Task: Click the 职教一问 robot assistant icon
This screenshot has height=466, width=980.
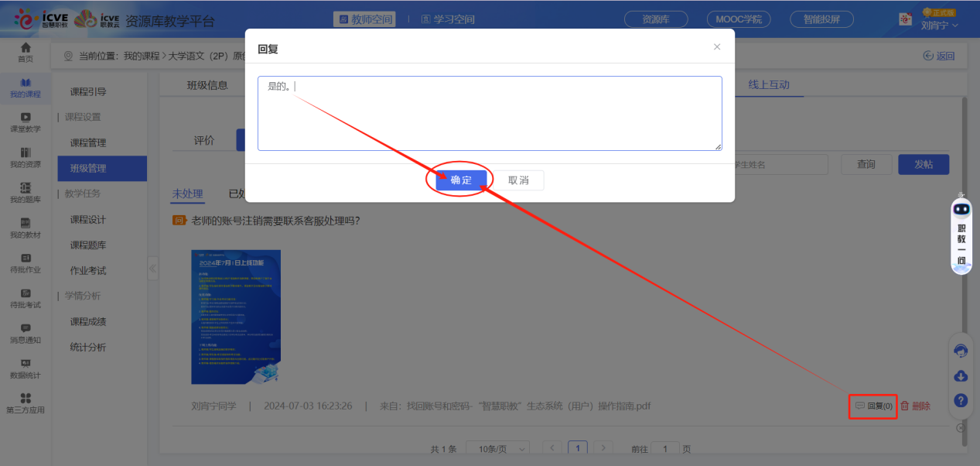Action: pos(961,232)
